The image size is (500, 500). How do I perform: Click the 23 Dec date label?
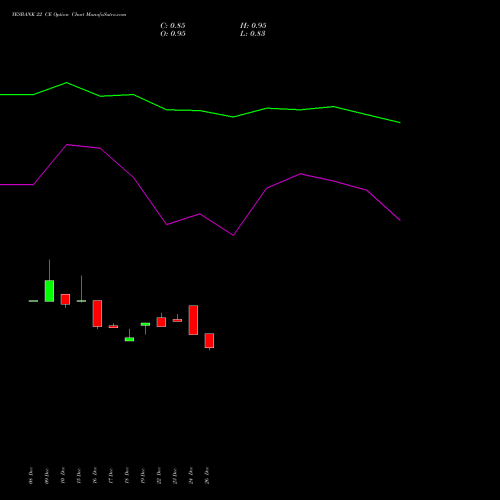pyautogui.click(x=175, y=476)
